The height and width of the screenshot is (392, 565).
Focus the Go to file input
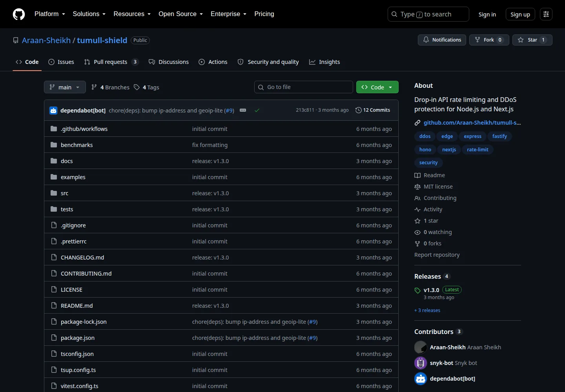(304, 87)
